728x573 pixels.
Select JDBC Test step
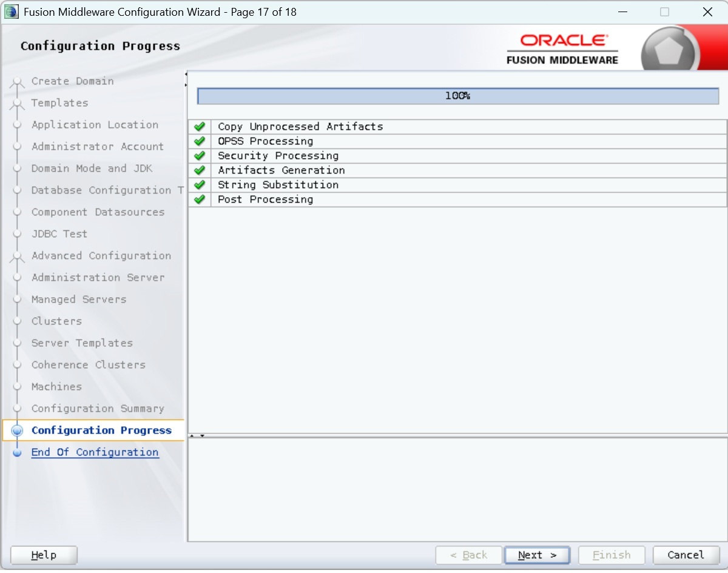click(x=59, y=234)
